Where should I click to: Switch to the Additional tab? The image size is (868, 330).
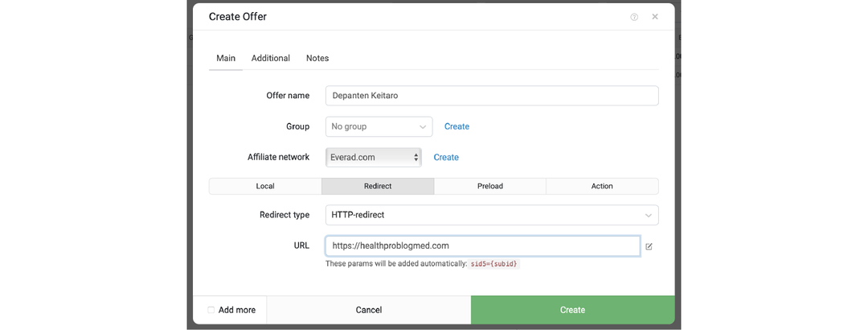coord(270,58)
